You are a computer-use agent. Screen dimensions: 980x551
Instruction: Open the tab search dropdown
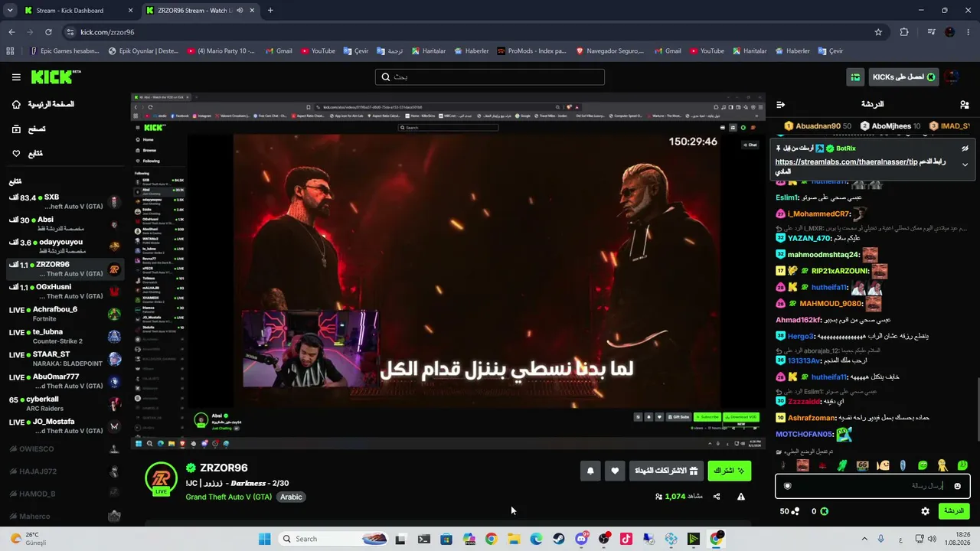(9, 11)
